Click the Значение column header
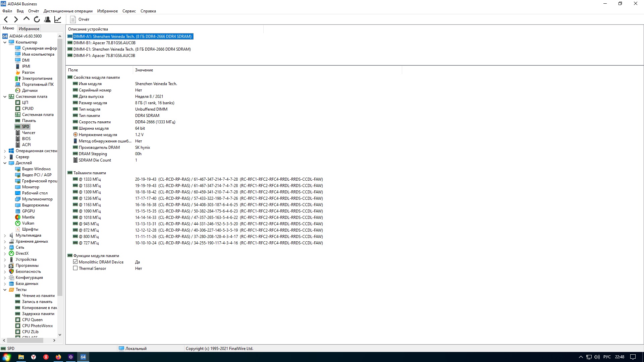The image size is (644, 362). tap(144, 70)
